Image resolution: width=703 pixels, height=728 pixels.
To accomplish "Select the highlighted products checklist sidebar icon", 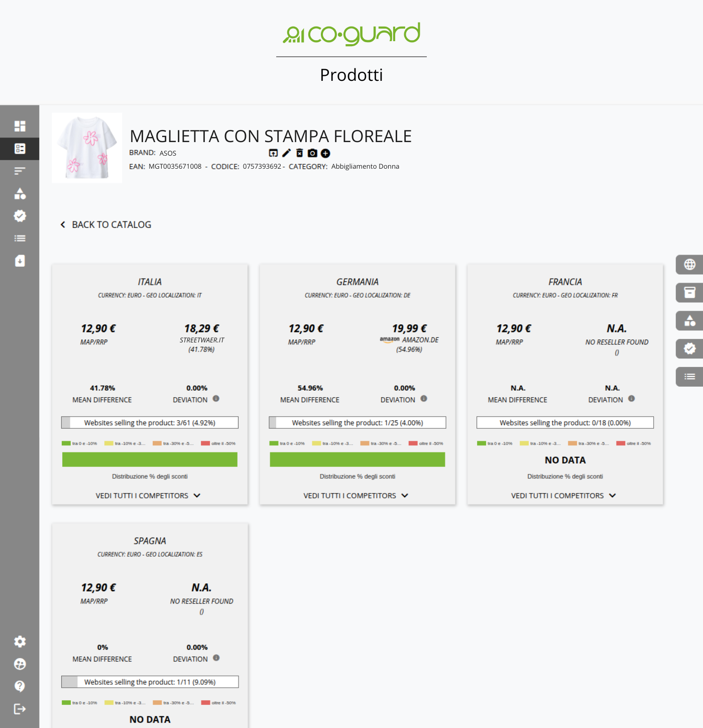I will pos(20,149).
